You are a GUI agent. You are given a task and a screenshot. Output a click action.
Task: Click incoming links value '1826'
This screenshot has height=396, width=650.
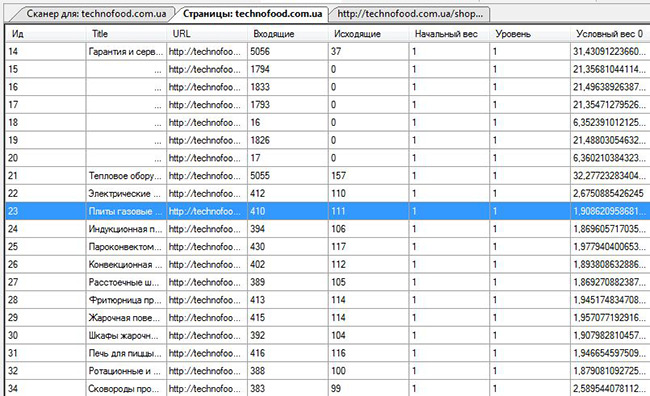(x=288, y=140)
